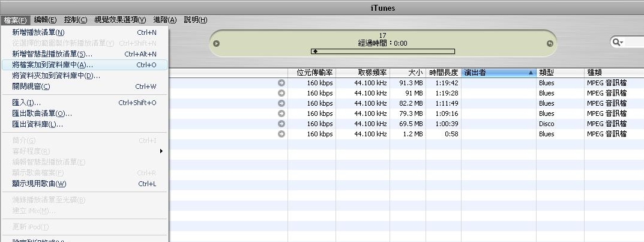The image size is (644, 242).
Task: Click the arrow icon in the 91.3 MB row
Action: [x=281, y=83]
